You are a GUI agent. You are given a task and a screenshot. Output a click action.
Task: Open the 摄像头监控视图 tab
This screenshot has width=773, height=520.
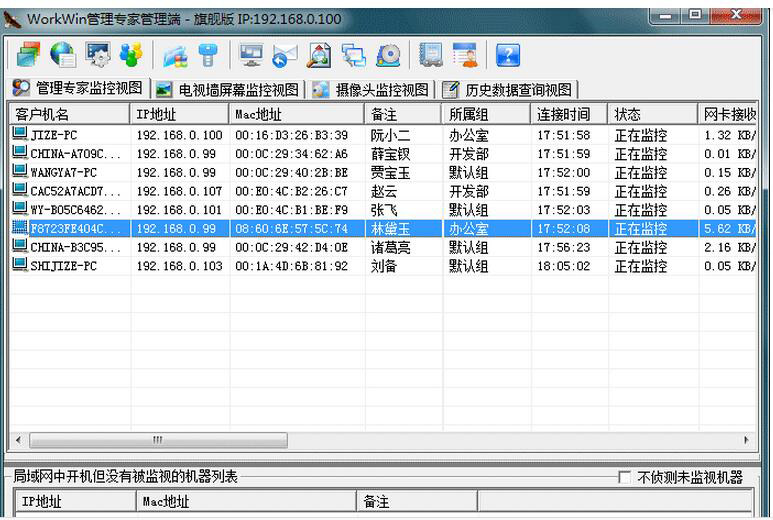(371, 90)
